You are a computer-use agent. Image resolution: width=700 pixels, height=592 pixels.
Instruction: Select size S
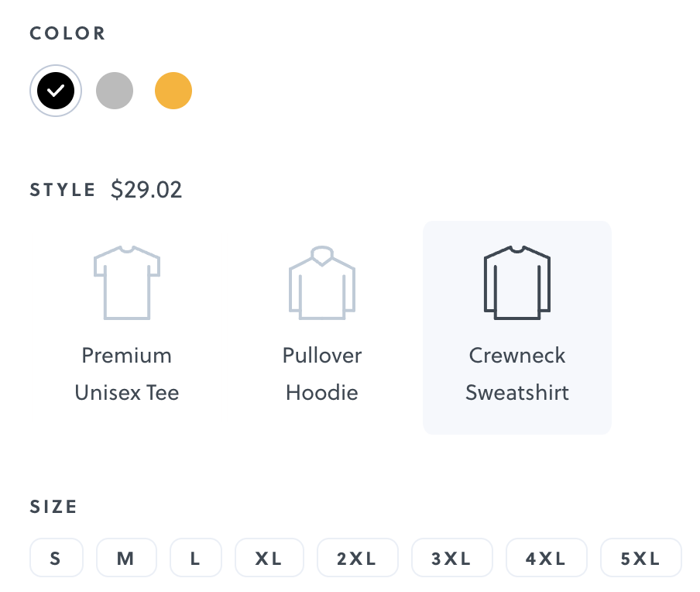click(x=56, y=558)
